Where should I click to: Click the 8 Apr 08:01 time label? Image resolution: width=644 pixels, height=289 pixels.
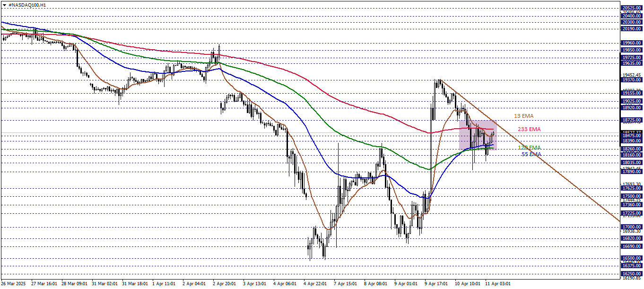click(x=376, y=284)
